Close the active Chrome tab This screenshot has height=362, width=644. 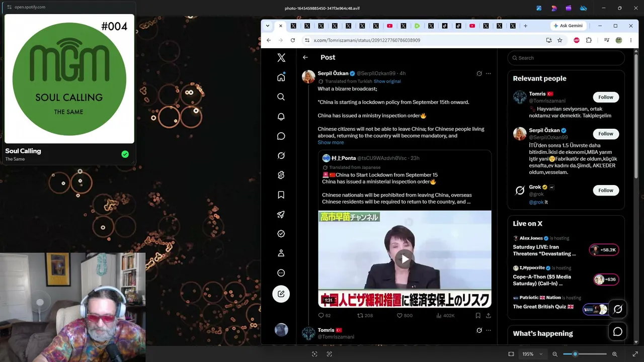(280, 26)
